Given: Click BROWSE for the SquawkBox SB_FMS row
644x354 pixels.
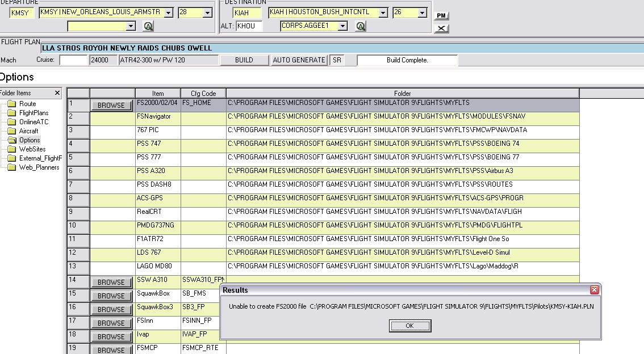Looking at the screenshot, I should pyautogui.click(x=111, y=296).
